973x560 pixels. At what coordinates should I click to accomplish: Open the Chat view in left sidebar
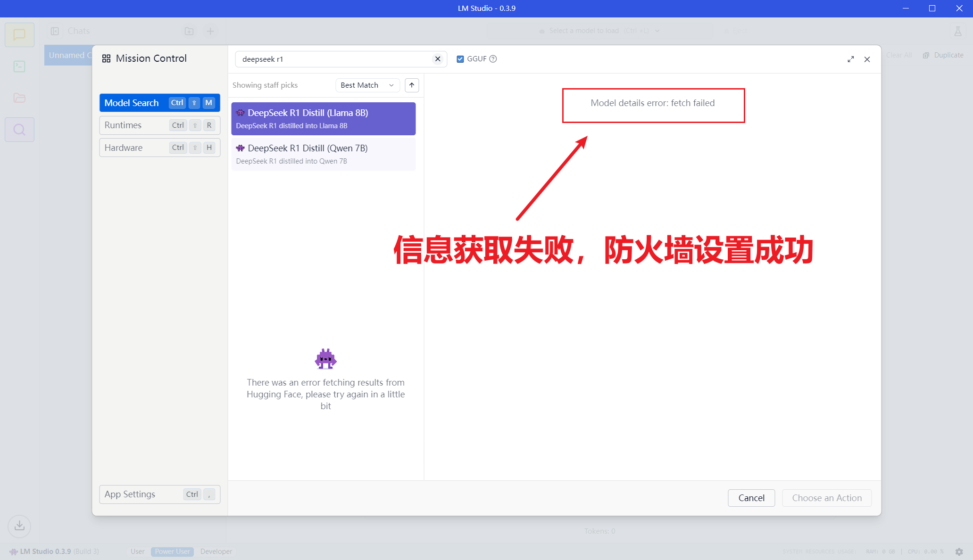tap(19, 35)
